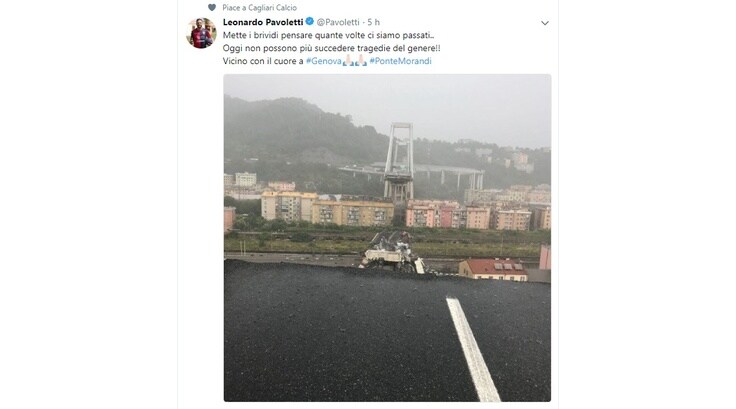Click the @Pavoletti handle
Screen dimensions: 736x409
(x=338, y=22)
